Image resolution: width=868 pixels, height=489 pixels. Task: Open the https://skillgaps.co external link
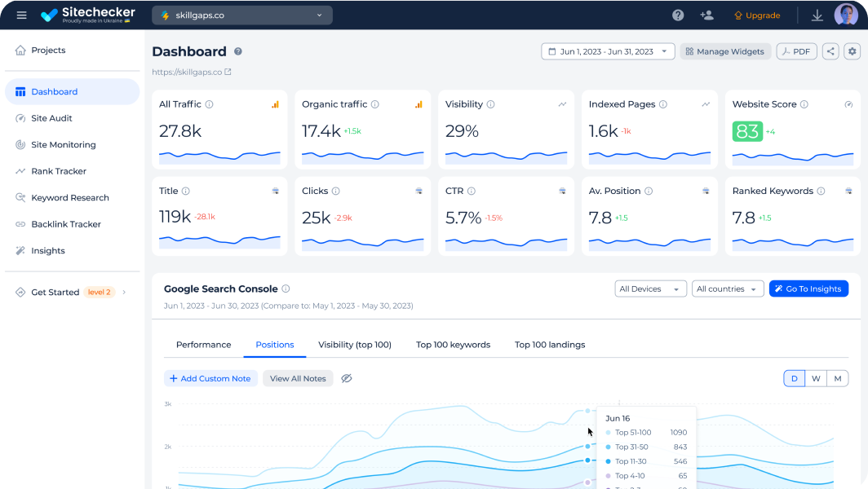[192, 72]
